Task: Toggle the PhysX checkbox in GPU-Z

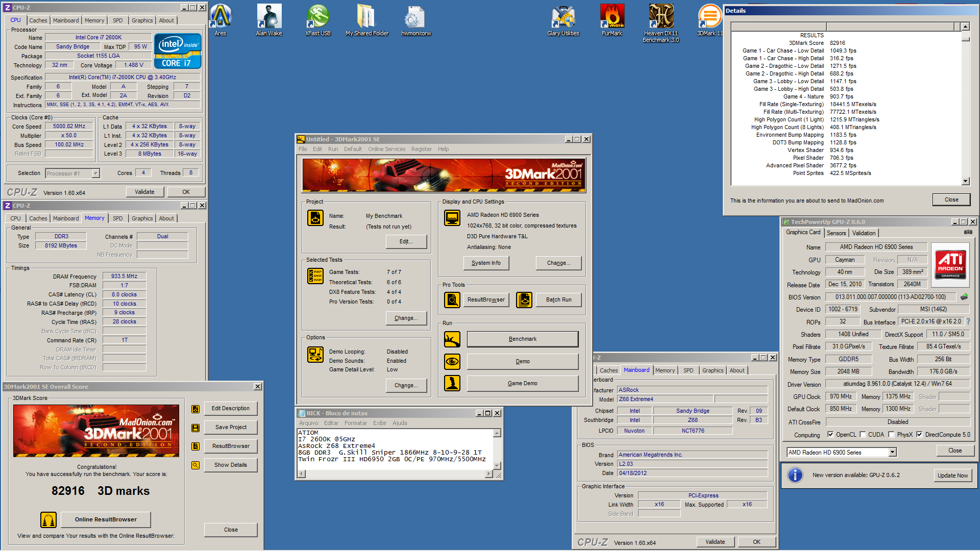Action: point(891,435)
